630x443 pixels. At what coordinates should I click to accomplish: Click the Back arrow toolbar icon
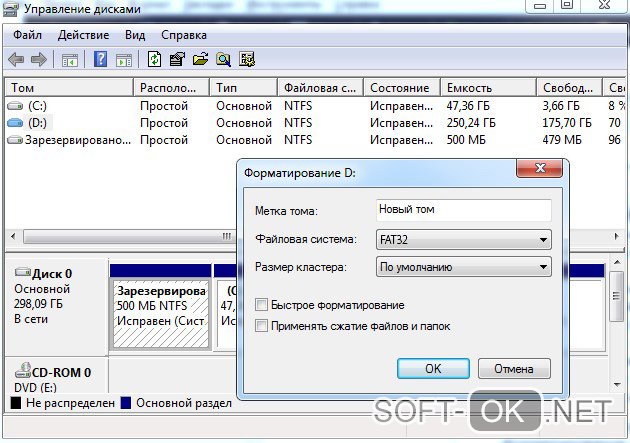click(x=16, y=60)
